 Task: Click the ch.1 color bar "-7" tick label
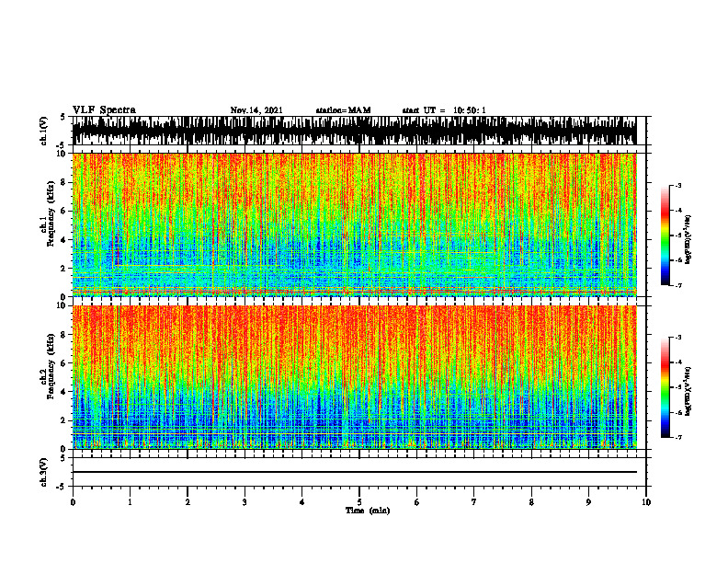pyautogui.click(x=678, y=285)
